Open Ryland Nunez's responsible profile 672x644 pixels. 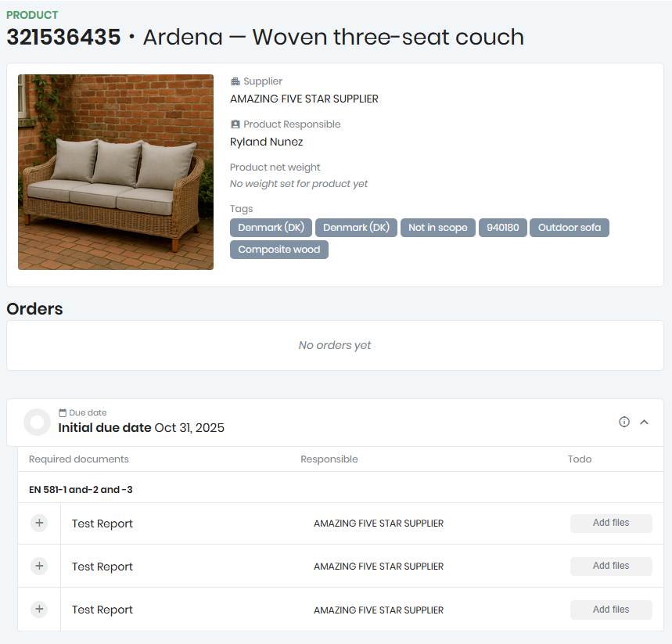click(x=266, y=142)
